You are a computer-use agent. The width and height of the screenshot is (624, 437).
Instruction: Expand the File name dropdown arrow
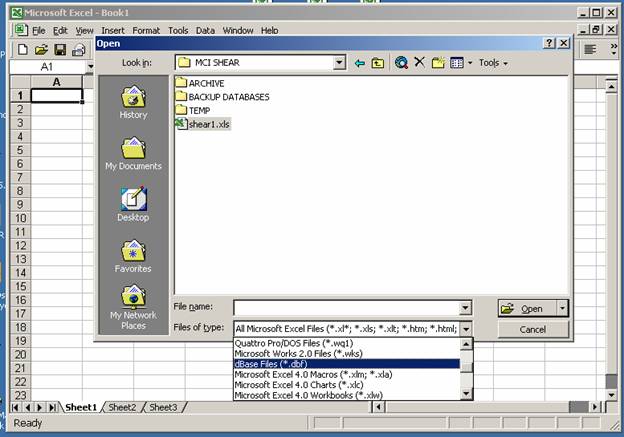465,308
